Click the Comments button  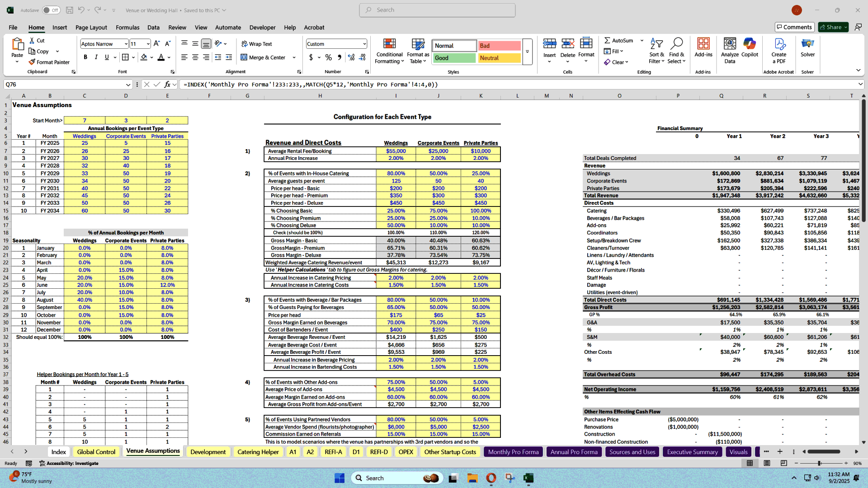[794, 27]
